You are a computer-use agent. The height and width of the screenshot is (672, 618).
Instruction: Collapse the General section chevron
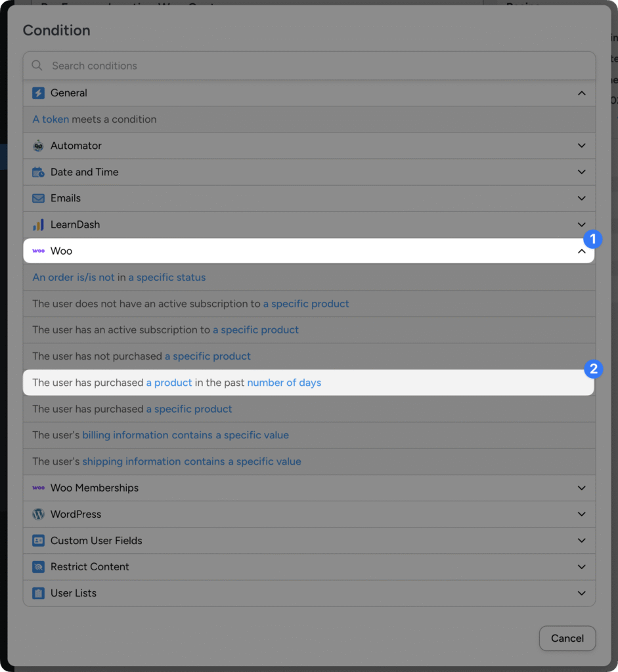click(x=581, y=93)
